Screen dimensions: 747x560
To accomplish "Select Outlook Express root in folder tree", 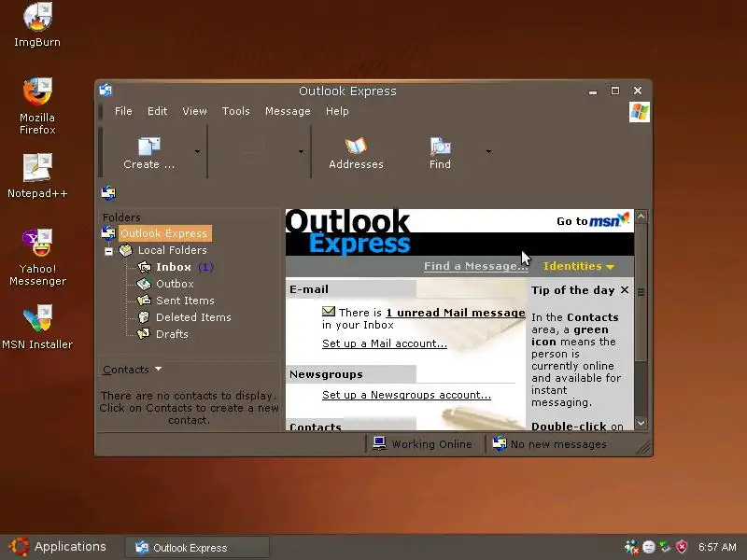I will pos(164,233).
